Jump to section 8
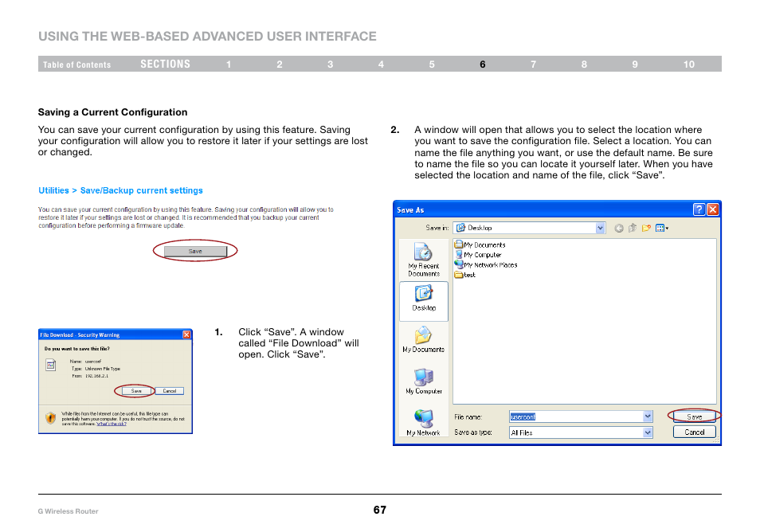 584,65
